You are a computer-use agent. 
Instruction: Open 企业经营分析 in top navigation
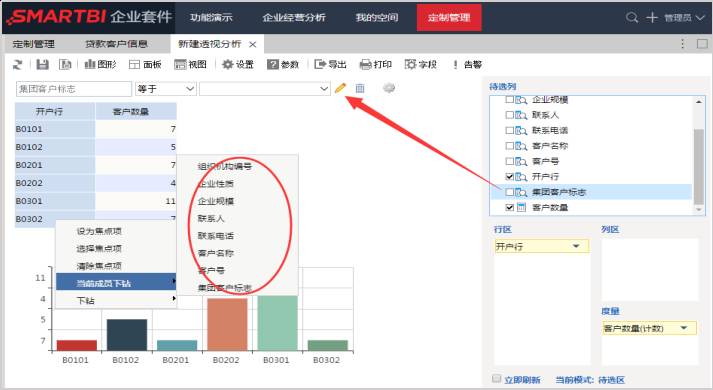tap(294, 18)
